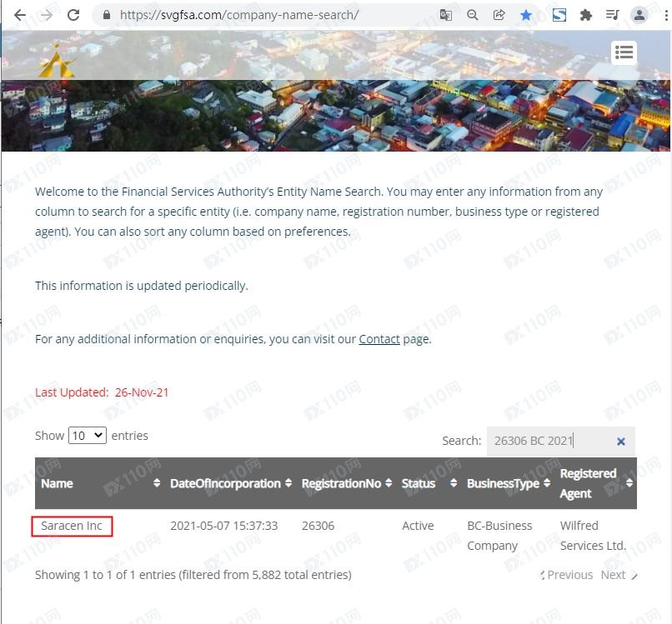Expand the entries per page dropdown
Viewport: 672px width, 624px height.
[88, 435]
